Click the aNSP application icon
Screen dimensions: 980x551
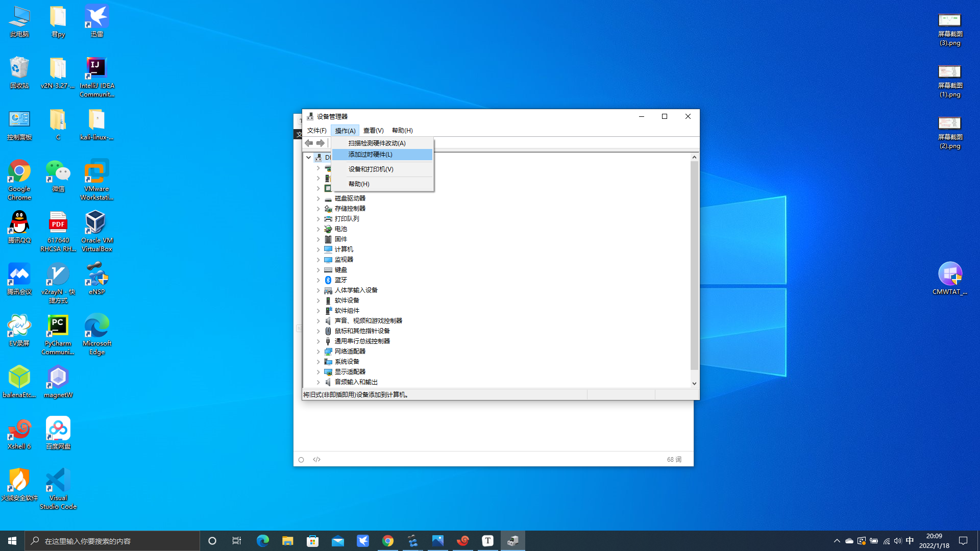(96, 278)
